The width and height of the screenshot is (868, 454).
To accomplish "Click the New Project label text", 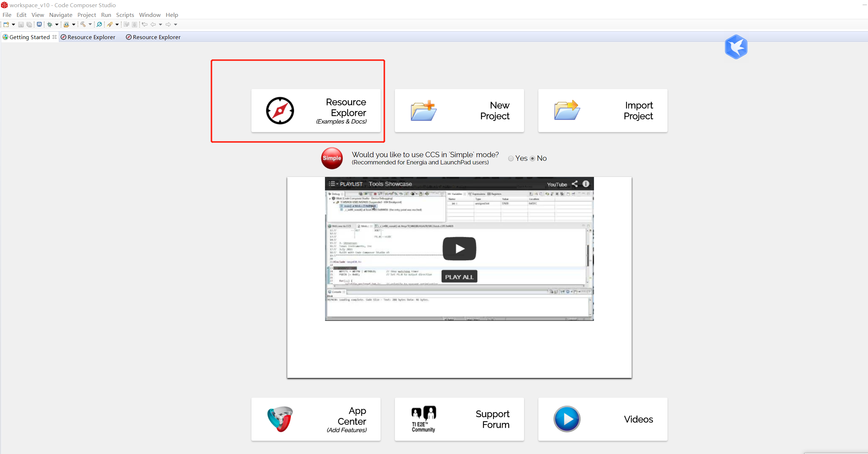I will tap(495, 111).
